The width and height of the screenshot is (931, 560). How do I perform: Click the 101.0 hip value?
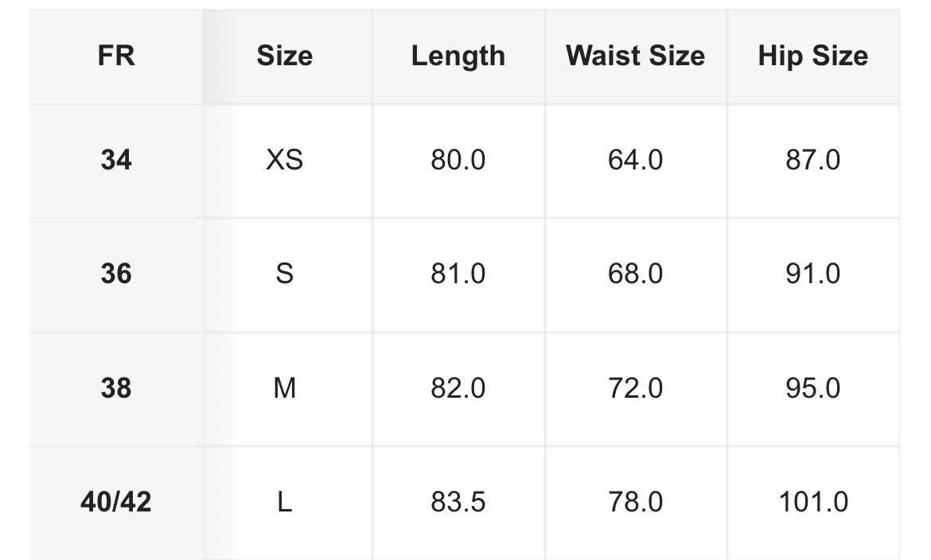pos(813,502)
